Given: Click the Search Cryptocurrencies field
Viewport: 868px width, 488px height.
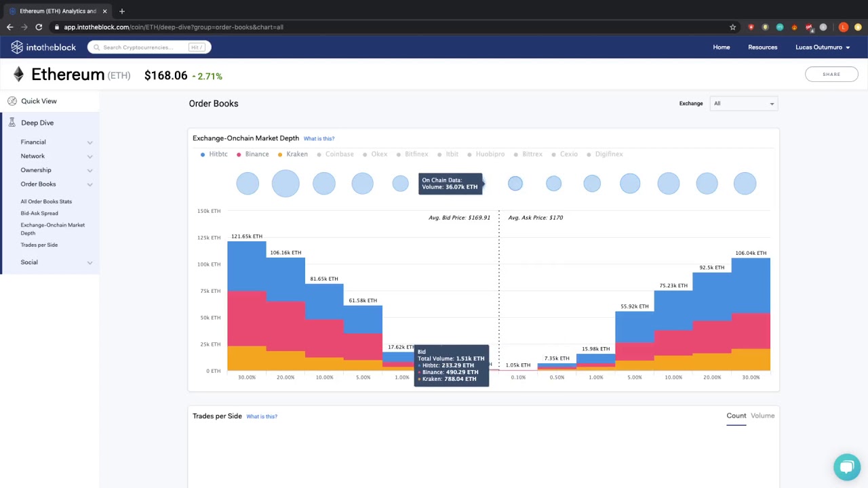Looking at the screenshot, I should point(149,47).
